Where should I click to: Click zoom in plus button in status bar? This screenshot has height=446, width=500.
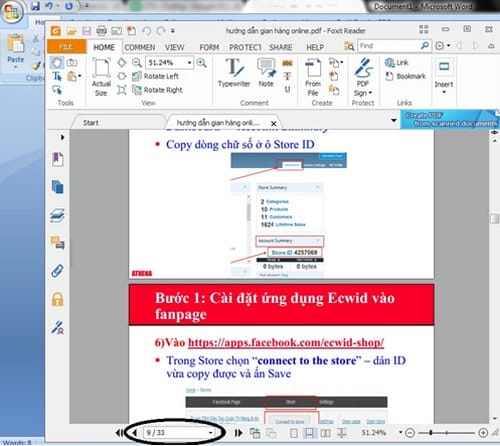(x=483, y=433)
